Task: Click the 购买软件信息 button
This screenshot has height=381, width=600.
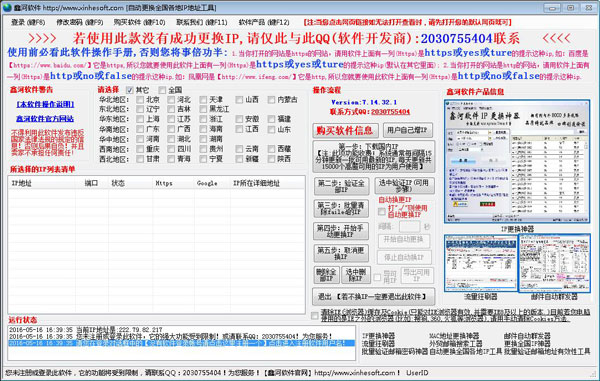Action: coord(346,130)
